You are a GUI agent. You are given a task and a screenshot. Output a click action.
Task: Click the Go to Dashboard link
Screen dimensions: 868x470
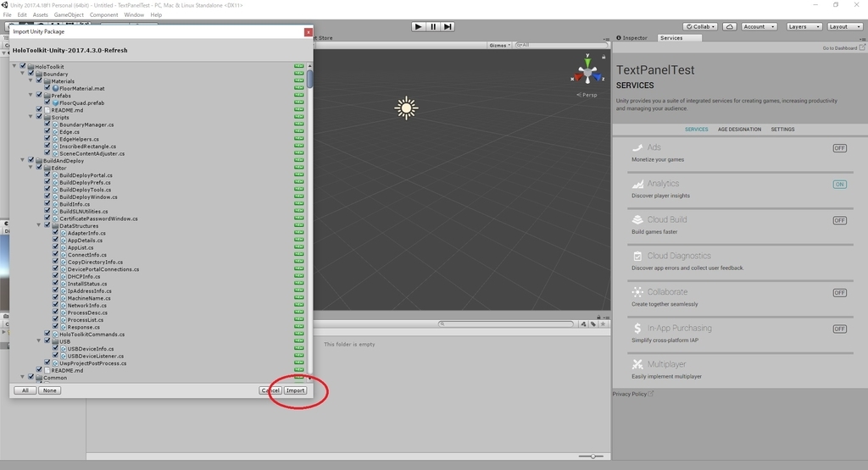(839, 48)
